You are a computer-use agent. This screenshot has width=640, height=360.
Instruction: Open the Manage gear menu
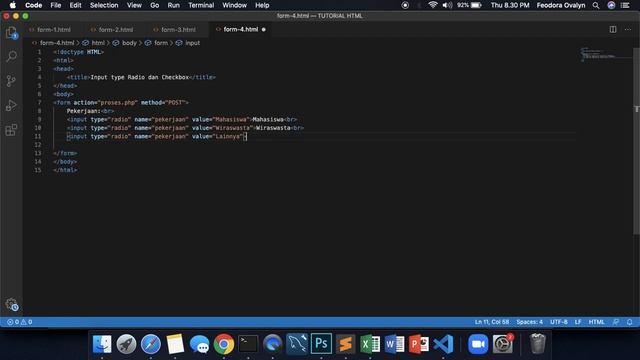coord(11,304)
